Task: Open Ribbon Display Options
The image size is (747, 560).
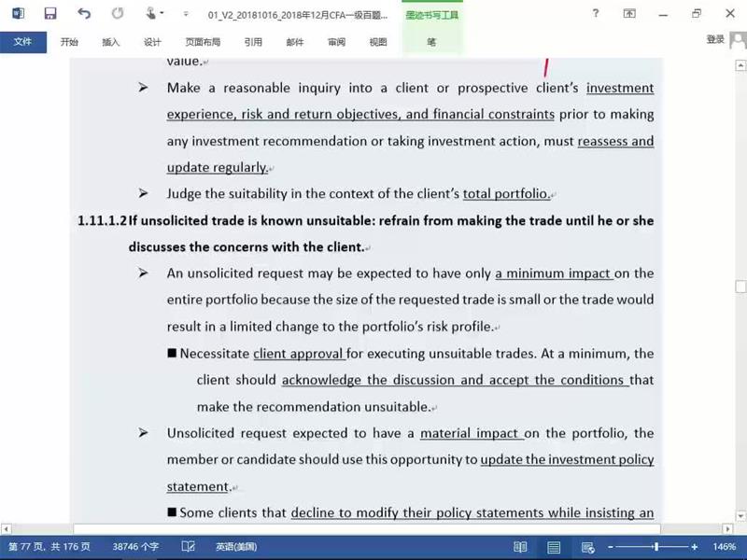Action: click(x=629, y=13)
